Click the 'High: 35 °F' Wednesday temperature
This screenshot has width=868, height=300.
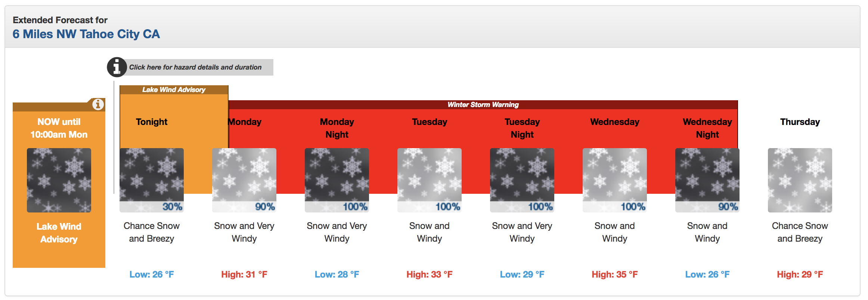pos(615,275)
